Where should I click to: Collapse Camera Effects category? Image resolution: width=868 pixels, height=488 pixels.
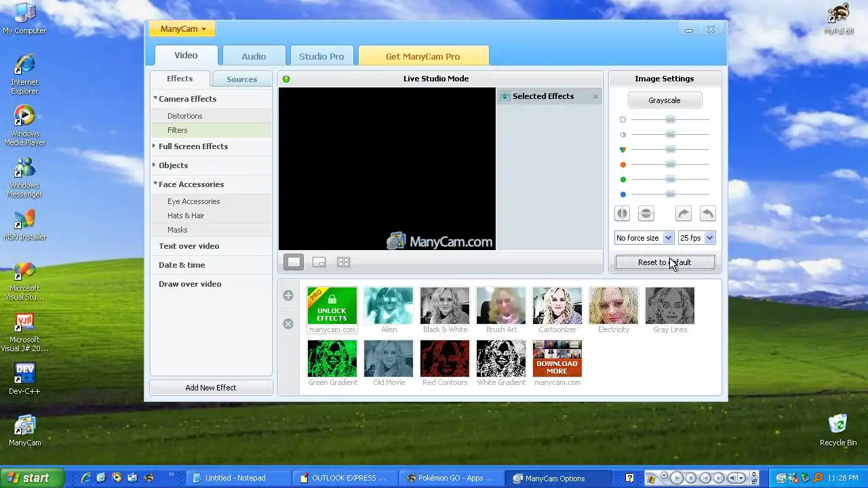click(x=155, y=99)
